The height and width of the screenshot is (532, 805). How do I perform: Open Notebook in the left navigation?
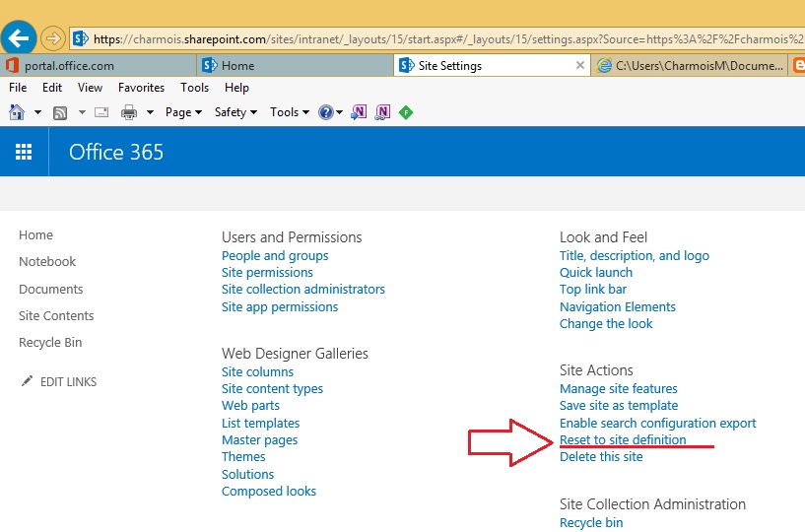(47, 261)
